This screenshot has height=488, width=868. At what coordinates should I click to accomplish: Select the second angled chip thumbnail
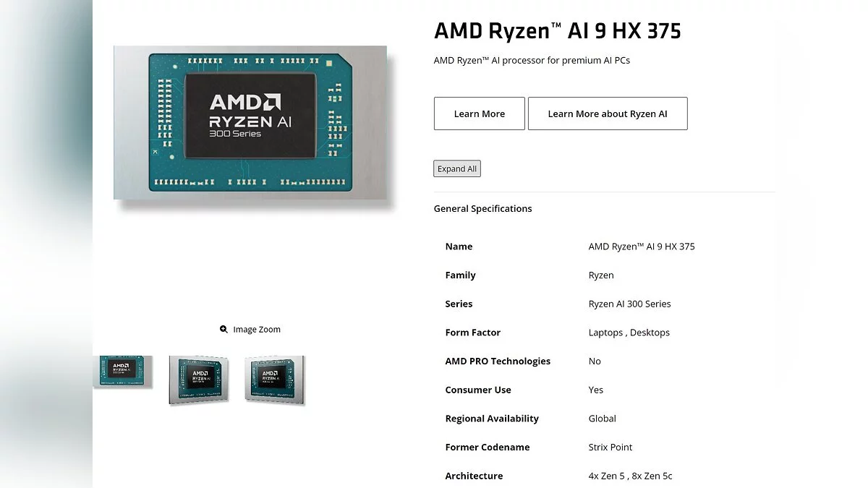coord(199,380)
